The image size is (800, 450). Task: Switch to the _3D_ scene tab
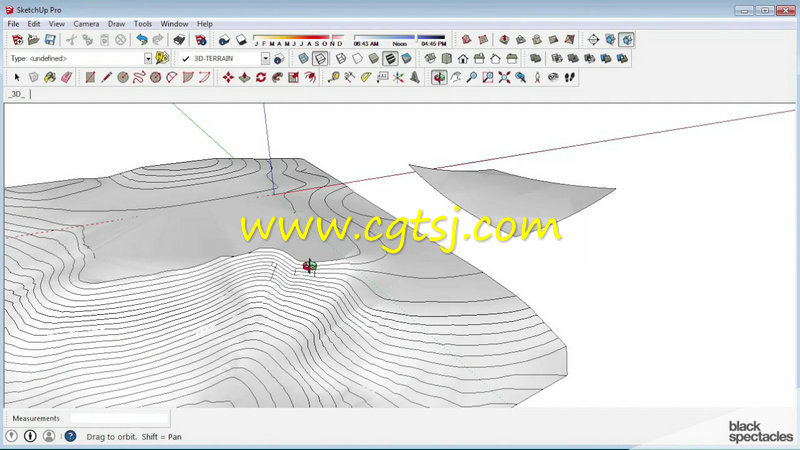[17, 94]
